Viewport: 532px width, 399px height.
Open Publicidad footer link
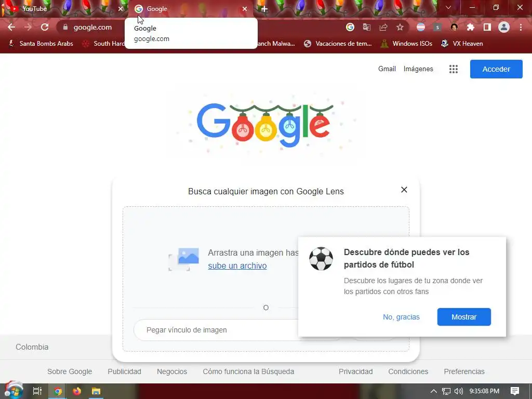124,371
